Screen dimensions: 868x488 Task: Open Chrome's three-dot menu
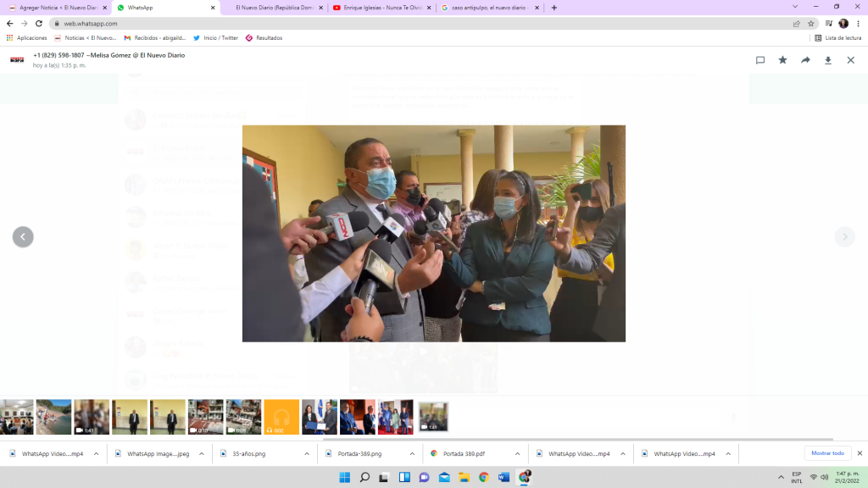[858, 24]
